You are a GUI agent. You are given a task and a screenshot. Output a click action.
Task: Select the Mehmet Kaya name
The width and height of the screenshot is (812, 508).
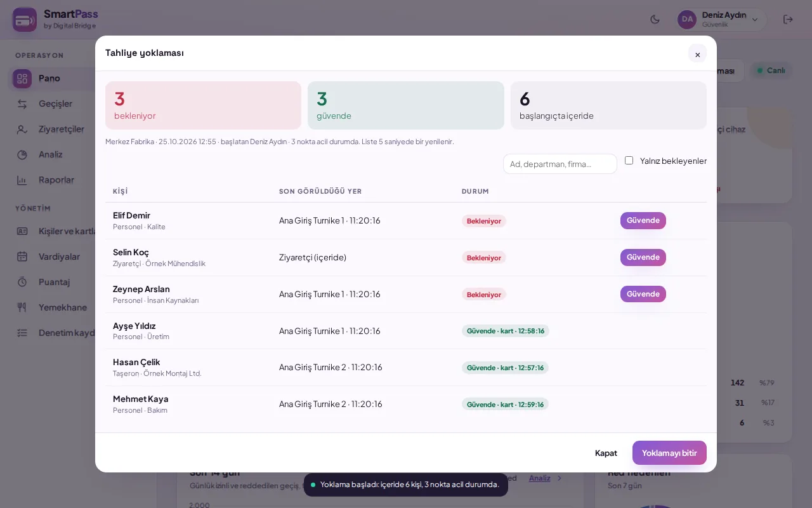(x=141, y=399)
